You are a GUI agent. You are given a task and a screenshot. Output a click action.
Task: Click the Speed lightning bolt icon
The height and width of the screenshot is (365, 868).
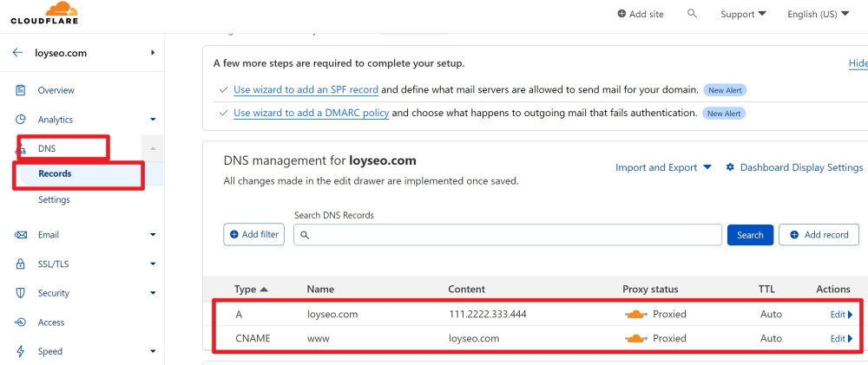point(21,351)
